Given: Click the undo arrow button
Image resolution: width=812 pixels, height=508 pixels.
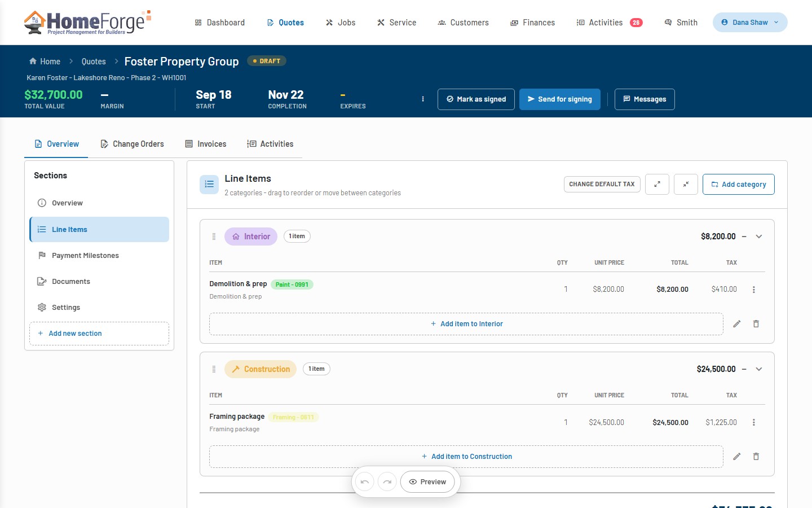Looking at the screenshot, I should [365, 482].
